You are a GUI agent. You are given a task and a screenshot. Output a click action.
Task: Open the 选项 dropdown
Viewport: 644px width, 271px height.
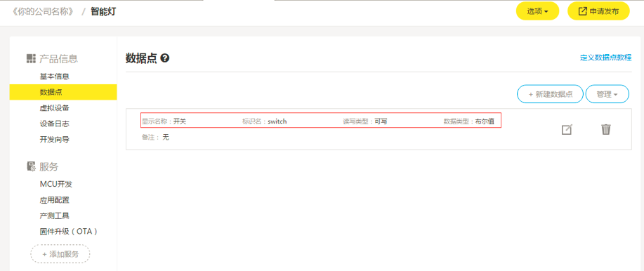pos(537,11)
